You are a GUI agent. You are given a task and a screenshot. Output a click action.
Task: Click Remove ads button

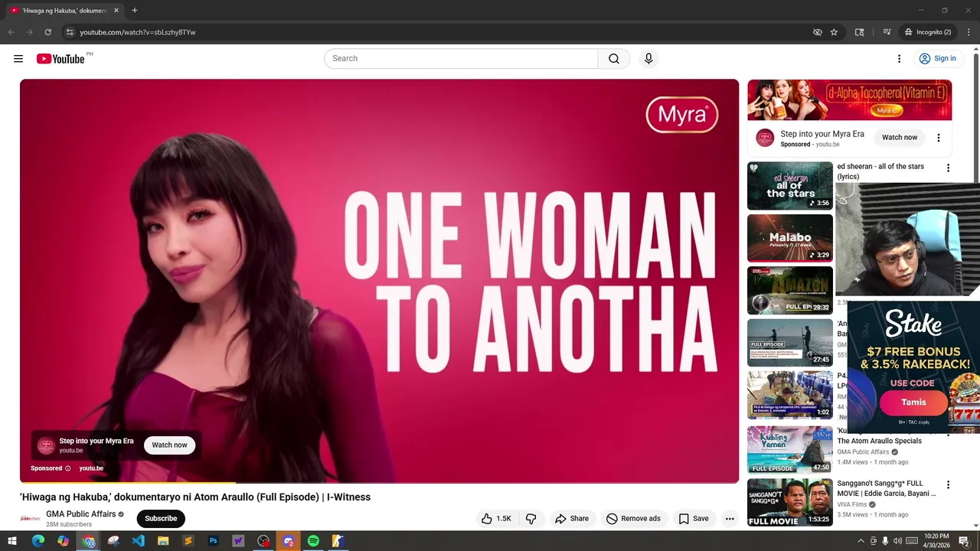tap(633, 519)
